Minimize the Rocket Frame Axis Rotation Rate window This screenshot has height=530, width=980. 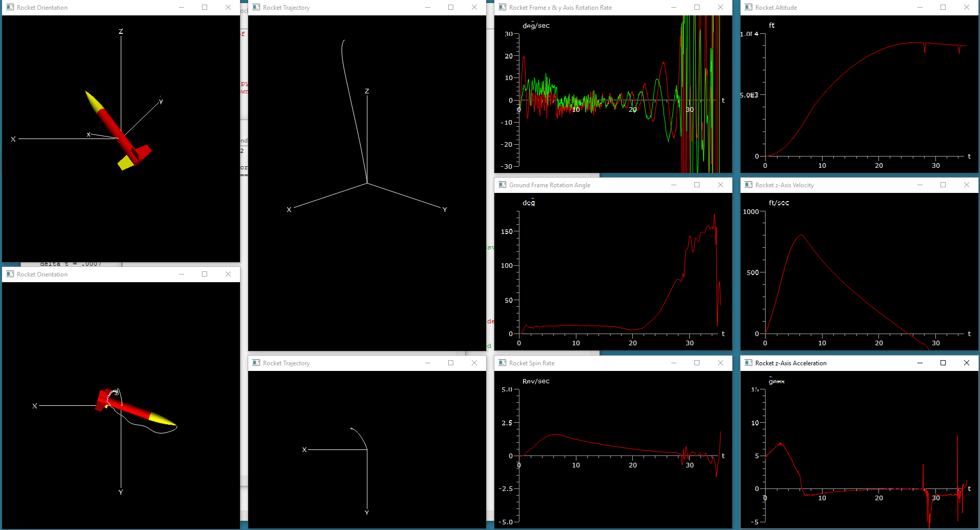click(673, 7)
